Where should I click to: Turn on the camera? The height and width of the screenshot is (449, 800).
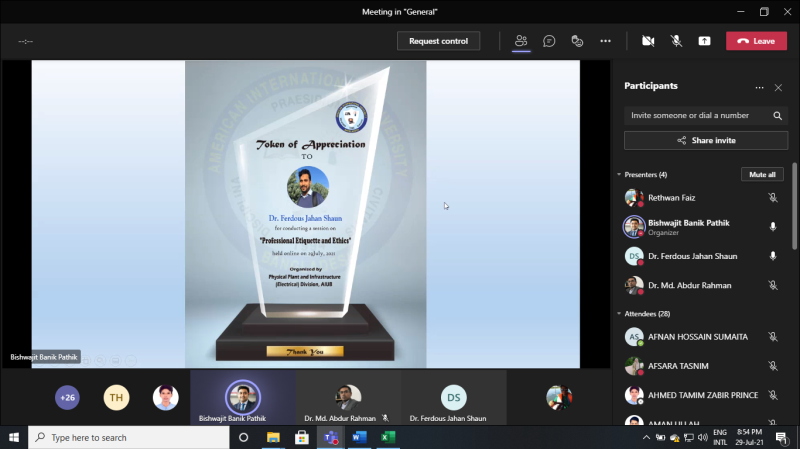point(648,41)
